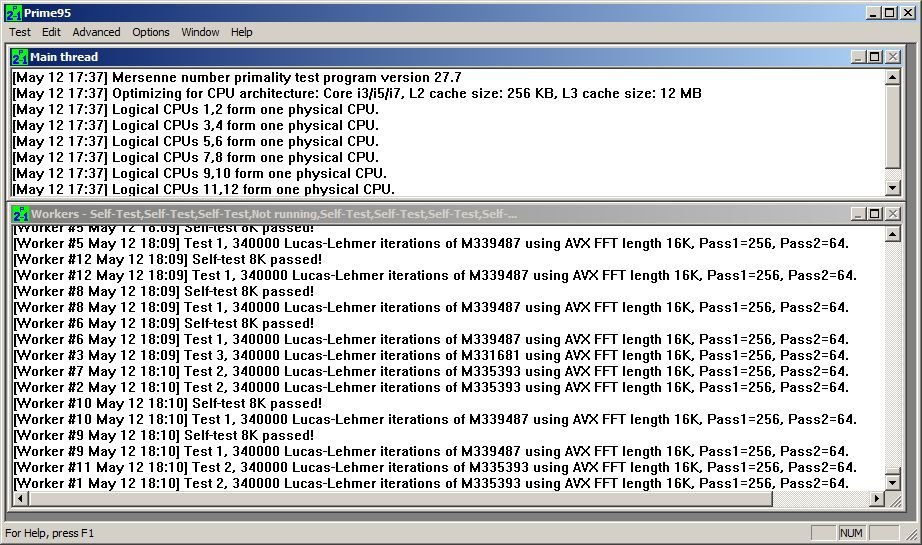Click the Main thread title bar
The height and width of the screenshot is (545, 922).
(456, 57)
